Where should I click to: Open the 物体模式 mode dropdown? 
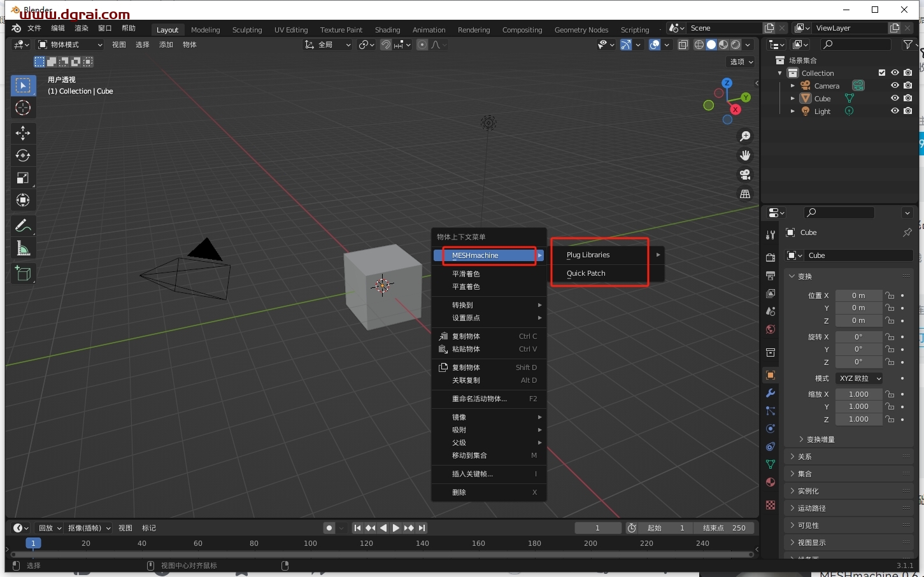coord(69,44)
